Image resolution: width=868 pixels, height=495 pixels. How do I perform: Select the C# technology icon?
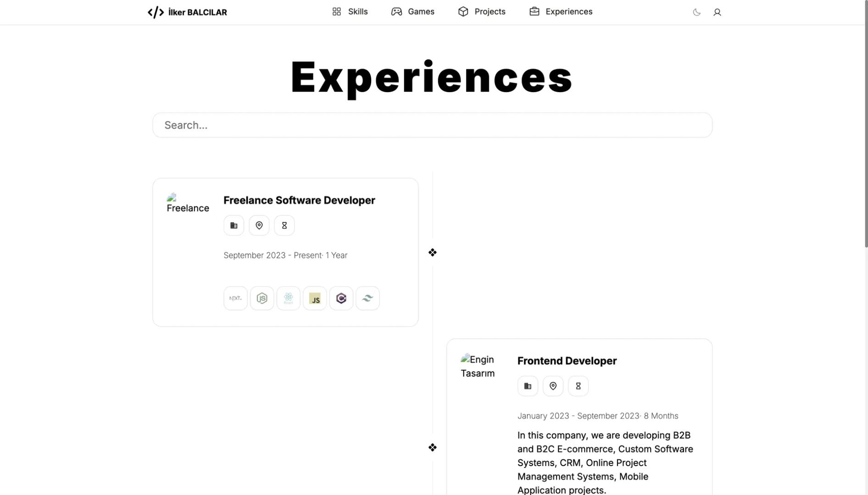pos(341,298)
